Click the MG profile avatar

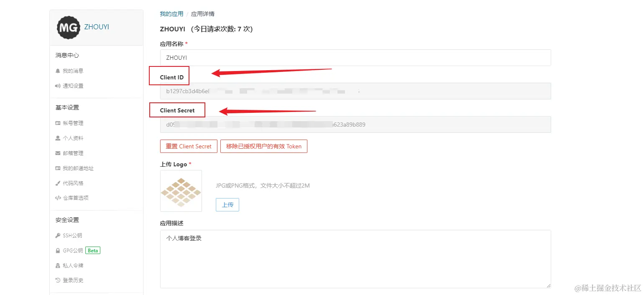pos(69,28)
